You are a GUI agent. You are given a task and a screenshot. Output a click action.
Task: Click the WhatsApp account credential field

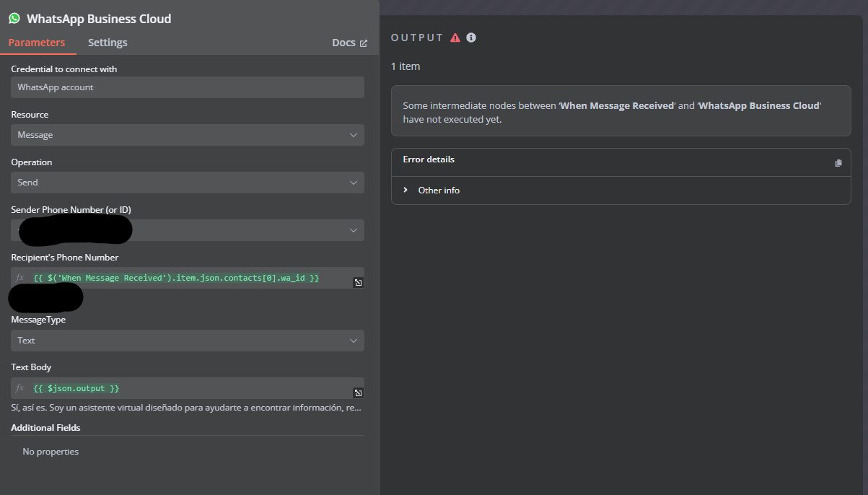(x=188, y=87)
